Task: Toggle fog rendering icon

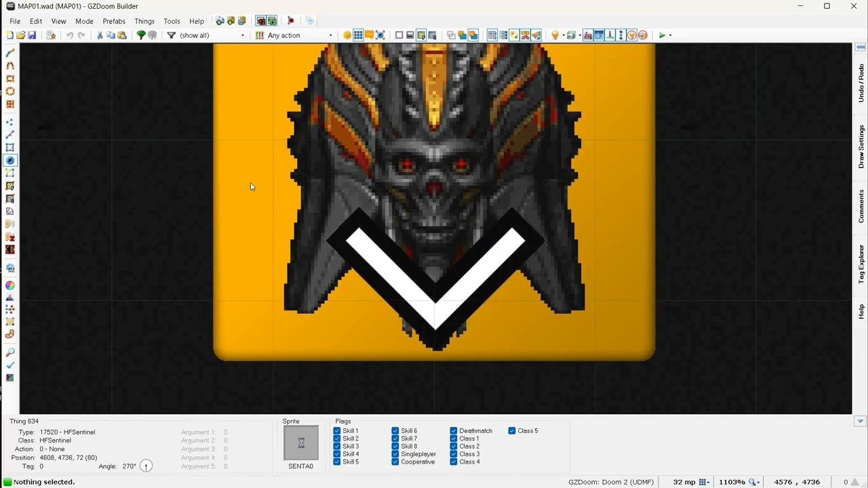Action: point(588,35)
